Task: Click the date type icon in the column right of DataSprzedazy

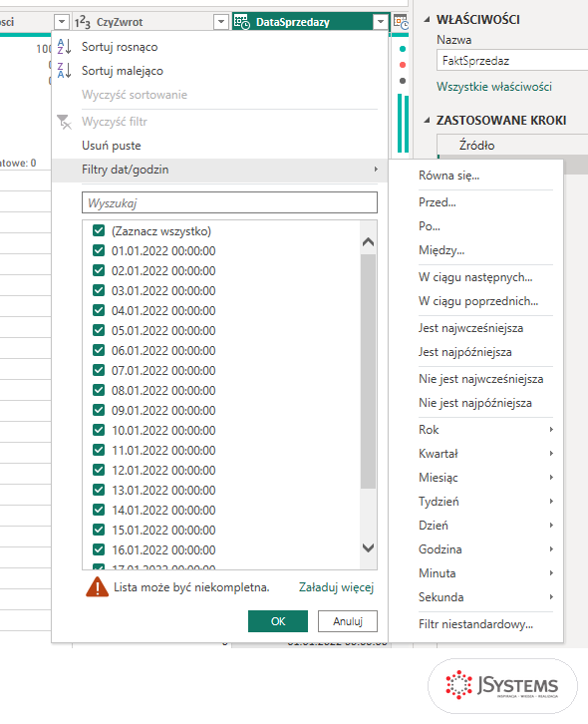Action: pyautogui.click(x=401, y=22)
